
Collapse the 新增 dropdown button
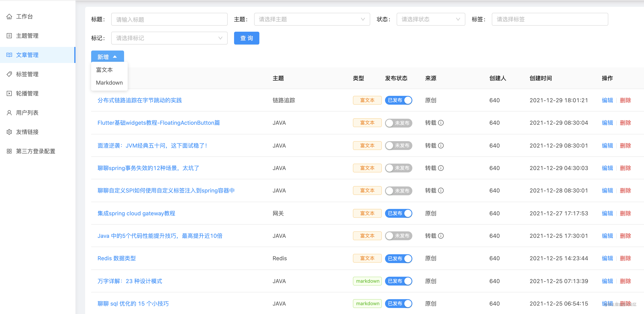(107, 57)
